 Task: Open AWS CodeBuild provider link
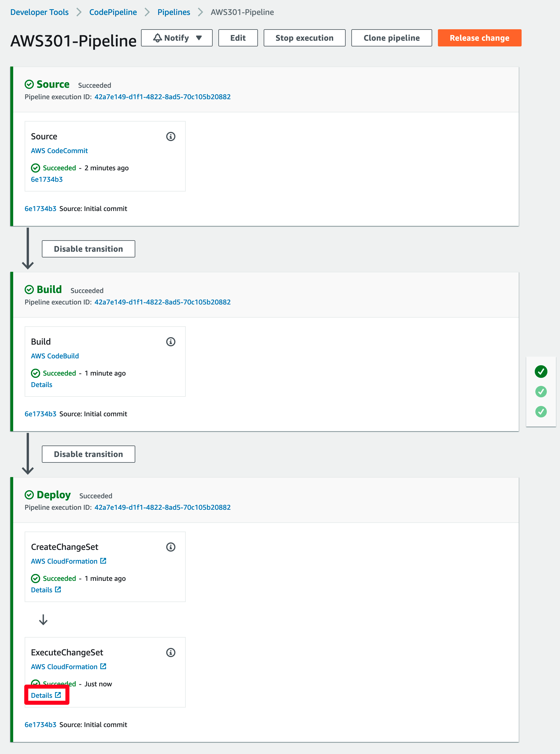pyautogui.click(x=55, y=355)
